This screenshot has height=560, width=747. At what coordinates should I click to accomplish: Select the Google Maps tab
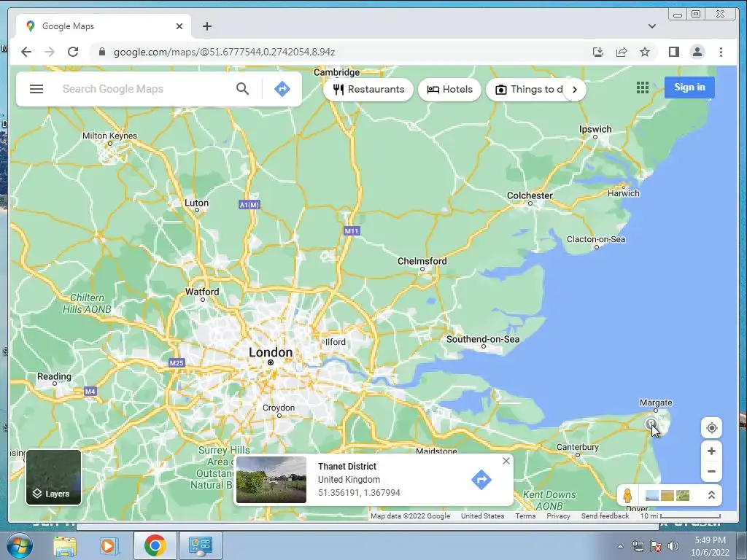[x=104, y=26]
